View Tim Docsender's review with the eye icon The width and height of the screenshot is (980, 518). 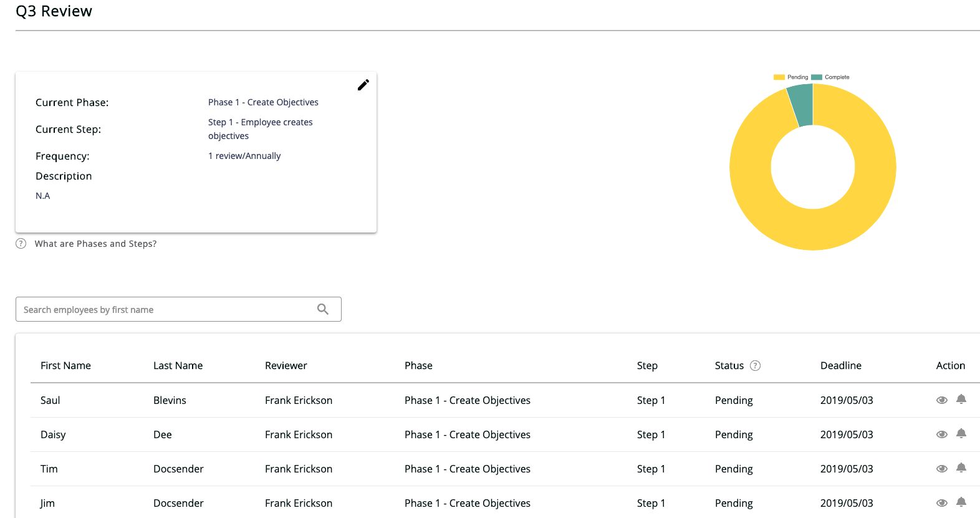coord(942,469)
